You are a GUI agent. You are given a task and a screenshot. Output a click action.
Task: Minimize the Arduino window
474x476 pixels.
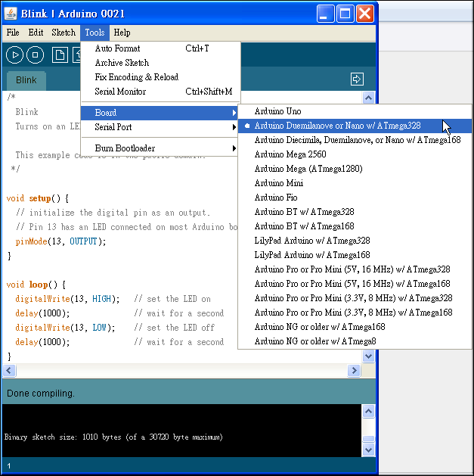[325, 14]
